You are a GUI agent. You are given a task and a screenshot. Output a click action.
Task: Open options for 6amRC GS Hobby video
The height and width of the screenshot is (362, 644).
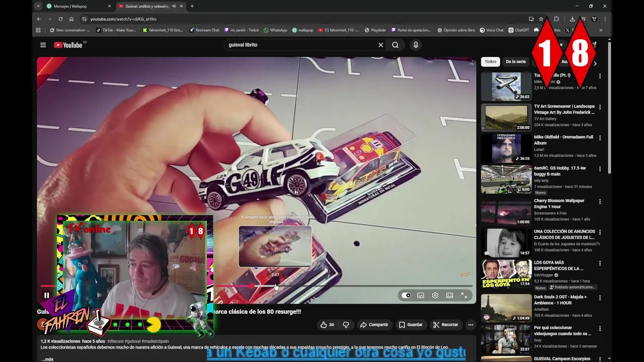pos(600,169)
